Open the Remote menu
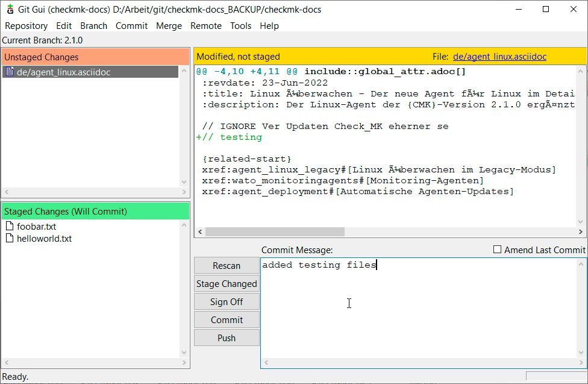 [206, 26]
